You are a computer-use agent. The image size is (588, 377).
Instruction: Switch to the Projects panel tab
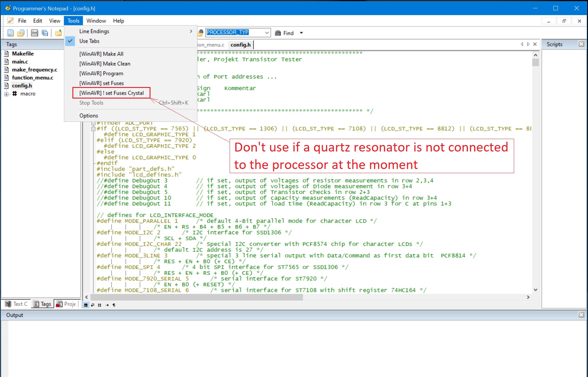tap(66, 304)
